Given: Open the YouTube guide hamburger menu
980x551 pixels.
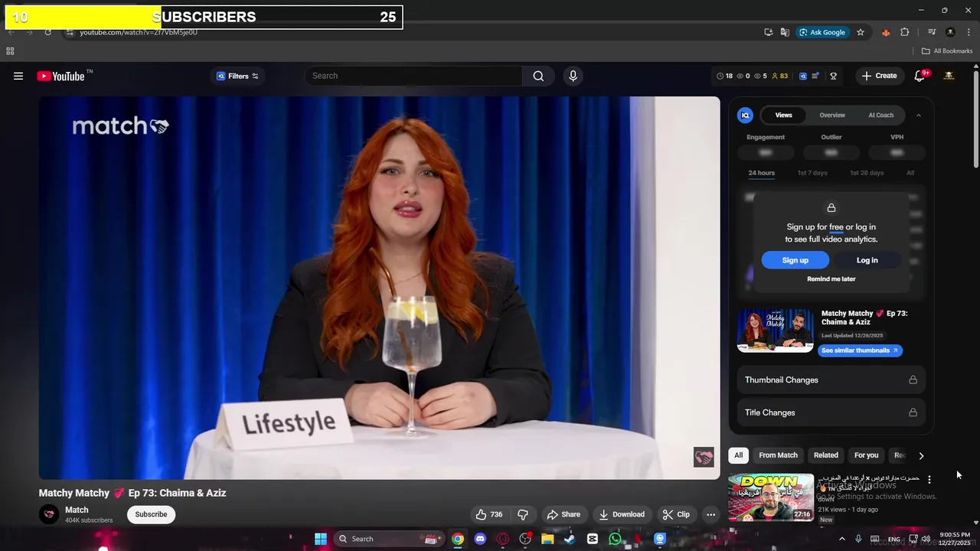Looking at the screenshot, I should point(18,76).
